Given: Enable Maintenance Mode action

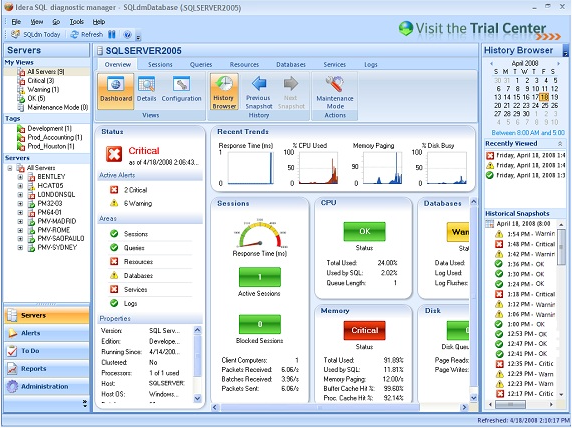Looking at the screenshot, I should click(335, 92).
